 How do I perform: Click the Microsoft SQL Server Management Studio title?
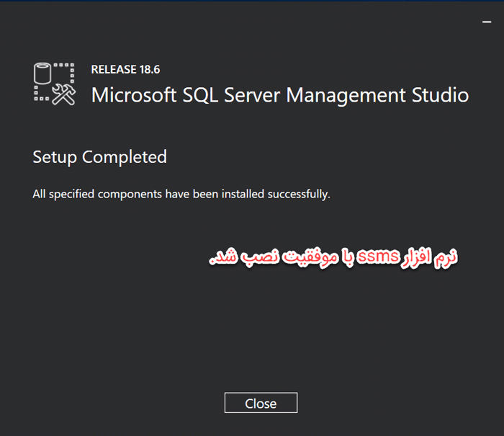pyautogui.click(x=280, y=95)
